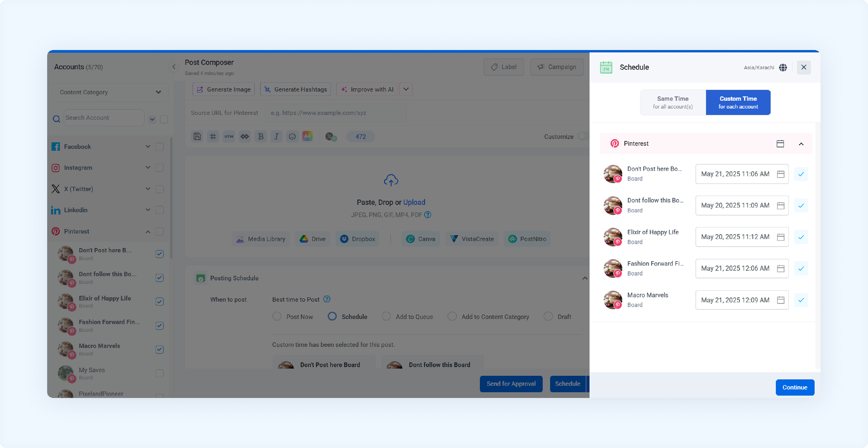Click the Upload link

pyautogui.click(x=414, y=202)
